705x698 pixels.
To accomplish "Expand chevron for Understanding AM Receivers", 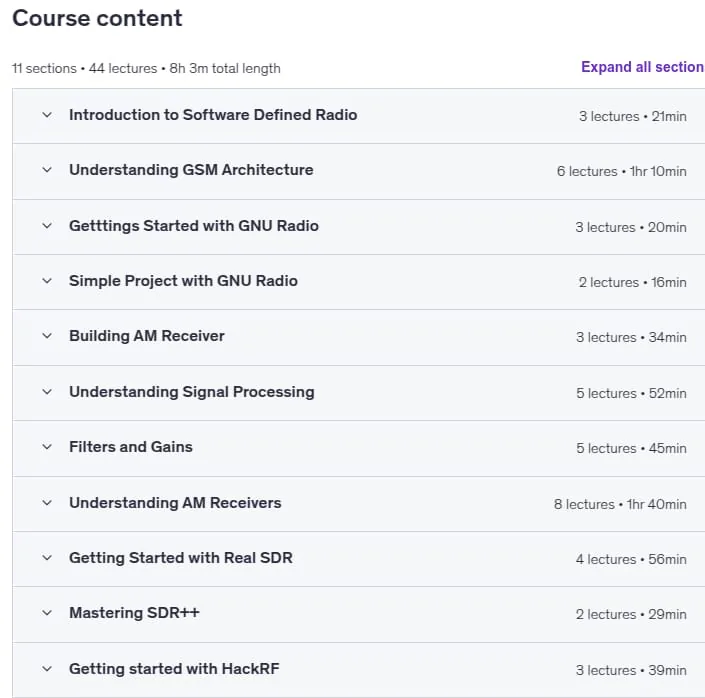I will coord(47,503).
